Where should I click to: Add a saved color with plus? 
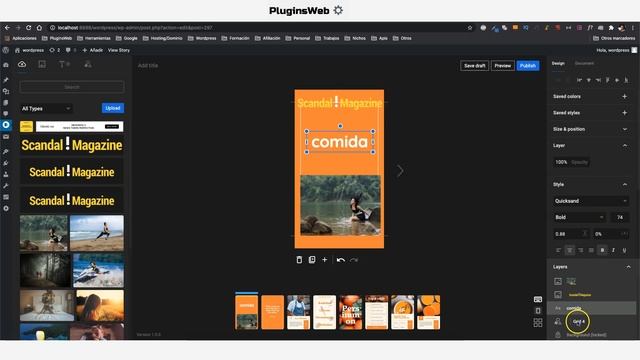click(624, 96)
